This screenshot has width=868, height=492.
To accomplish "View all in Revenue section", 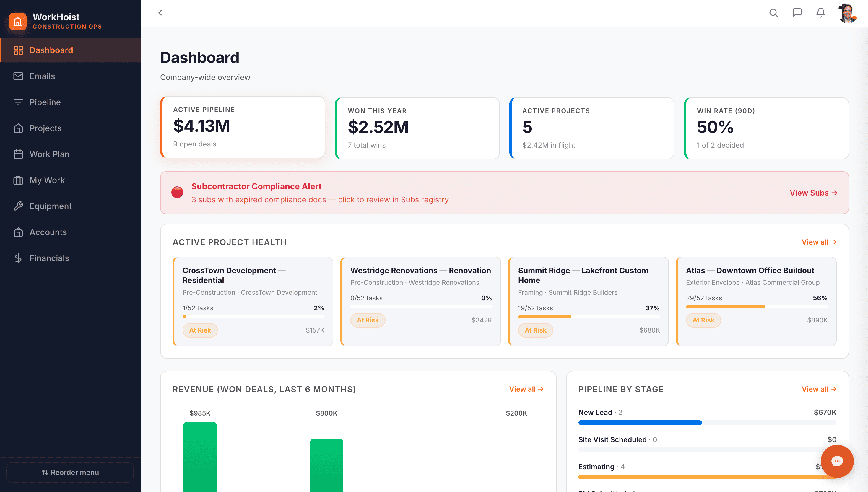I will click(526, 389).
